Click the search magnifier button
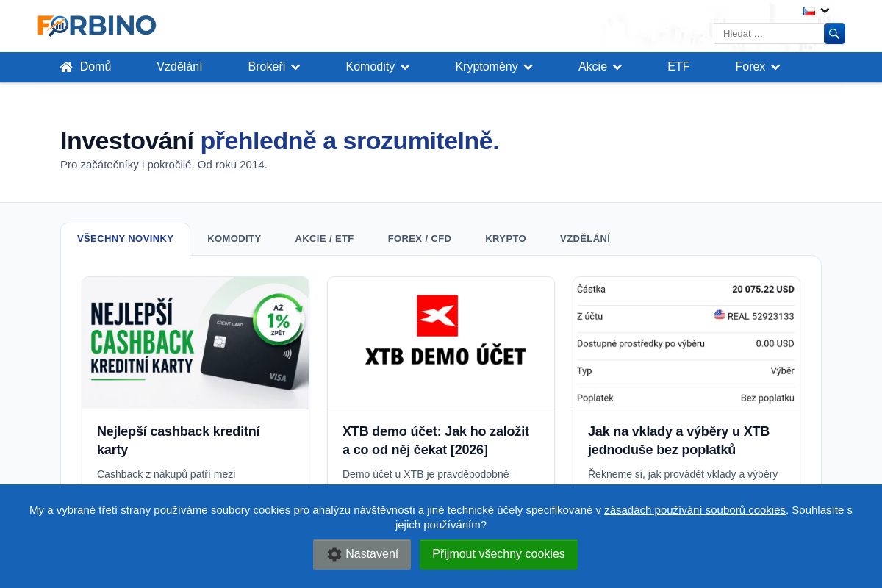 (834, 34)
